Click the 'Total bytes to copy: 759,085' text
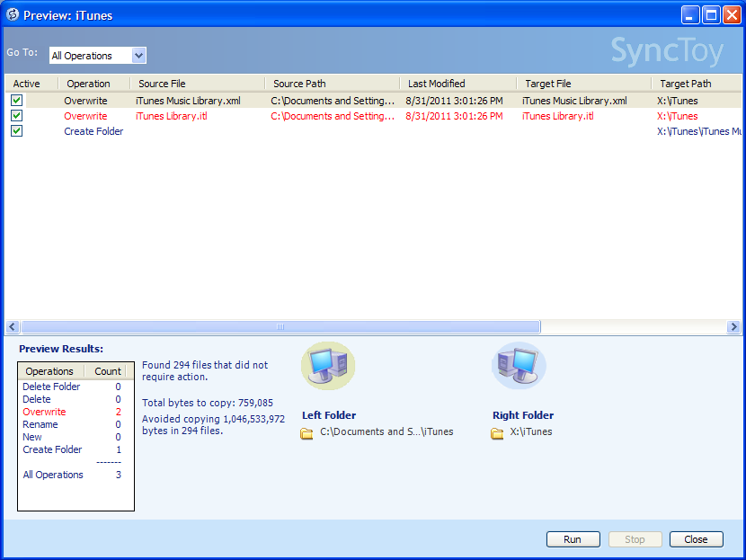This screenshot has height=560, width=746. coord(208,403)
